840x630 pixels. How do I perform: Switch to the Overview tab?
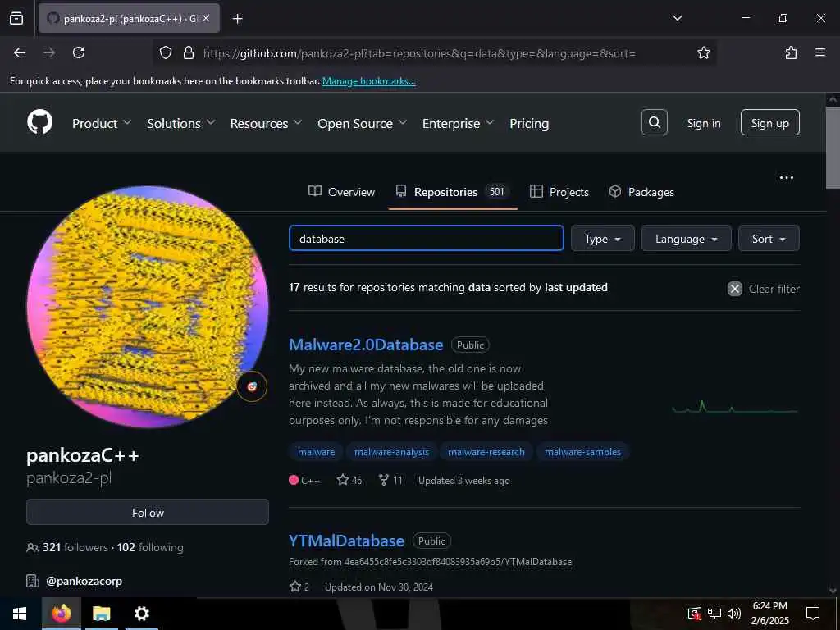342,192
